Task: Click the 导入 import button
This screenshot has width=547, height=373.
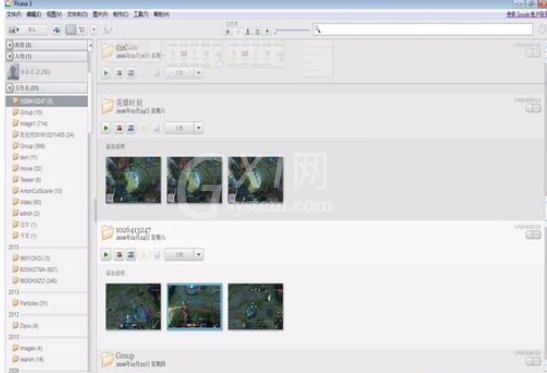Action: [x=28, y=30]
